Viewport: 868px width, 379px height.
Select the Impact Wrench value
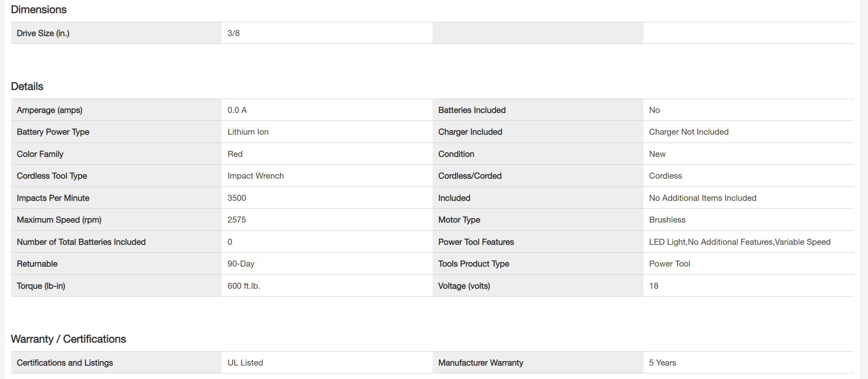click(255, 176)
